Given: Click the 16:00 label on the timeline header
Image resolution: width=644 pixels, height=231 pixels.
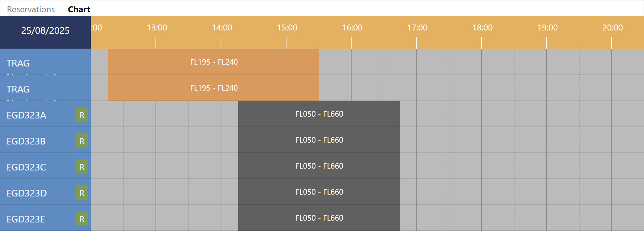Looking at the screenshot, I should click(x=353, y=27).
